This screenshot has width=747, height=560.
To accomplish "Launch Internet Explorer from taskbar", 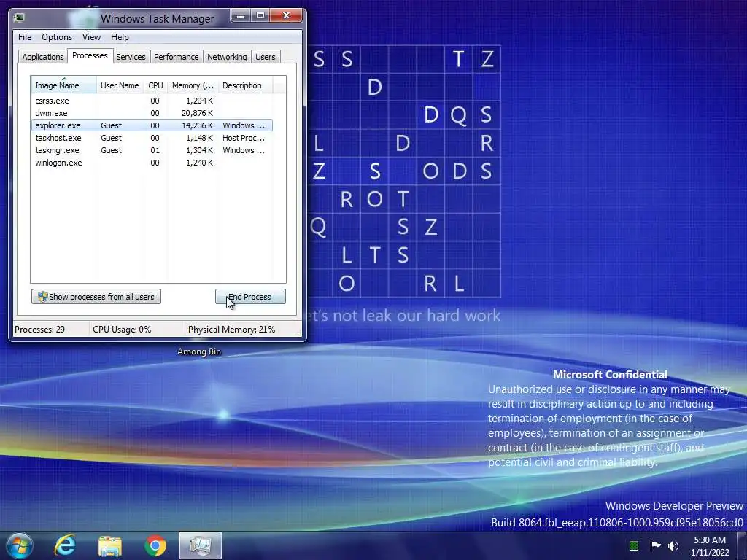I will (x=65, y=545).
